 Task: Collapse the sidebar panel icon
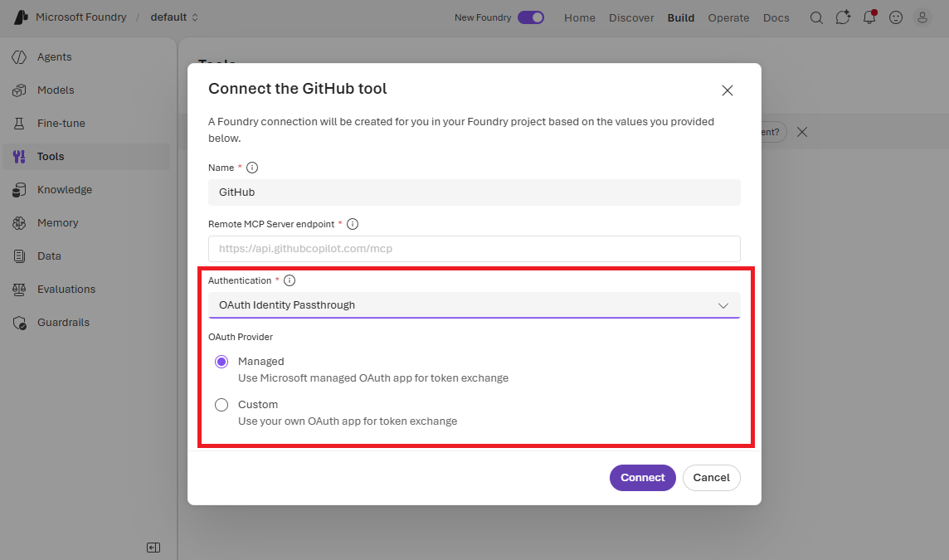point(153,548)
